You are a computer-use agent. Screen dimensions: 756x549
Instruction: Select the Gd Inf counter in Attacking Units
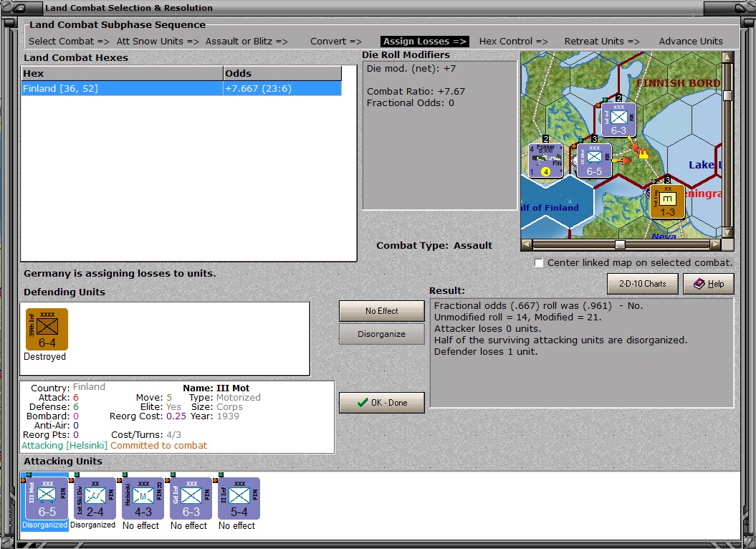[x=188, y=498]
